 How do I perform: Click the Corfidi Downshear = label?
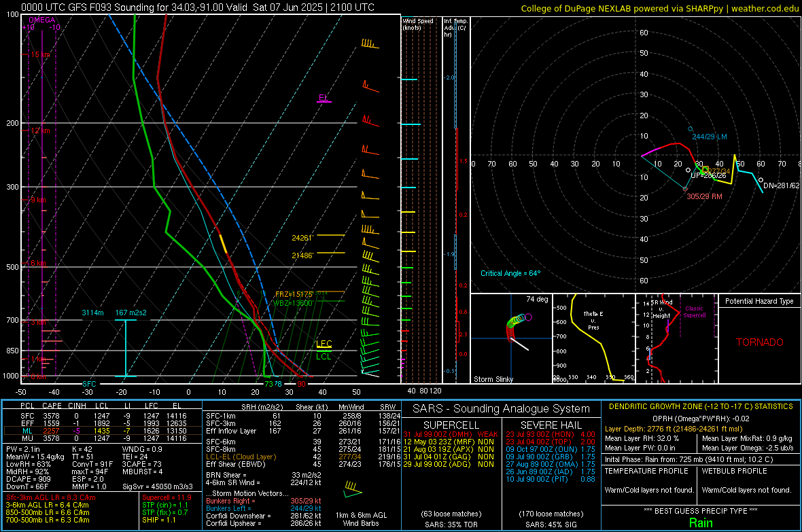pos(235,516)
